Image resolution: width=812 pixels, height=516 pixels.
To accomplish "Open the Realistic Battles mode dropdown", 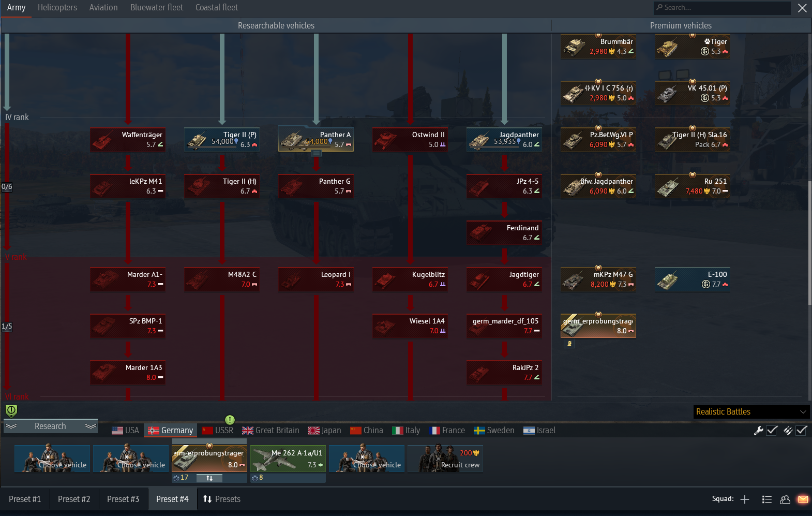I will 751,412.
